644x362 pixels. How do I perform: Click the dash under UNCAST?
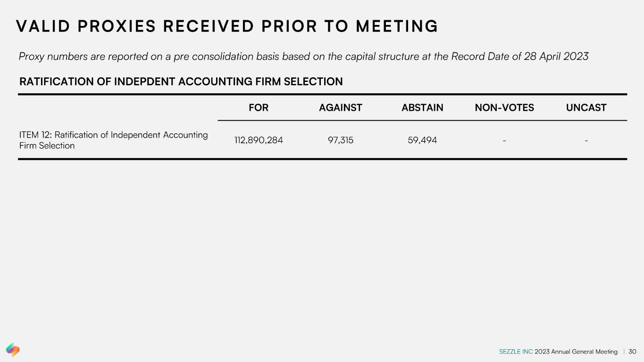(x=586, y=140)
